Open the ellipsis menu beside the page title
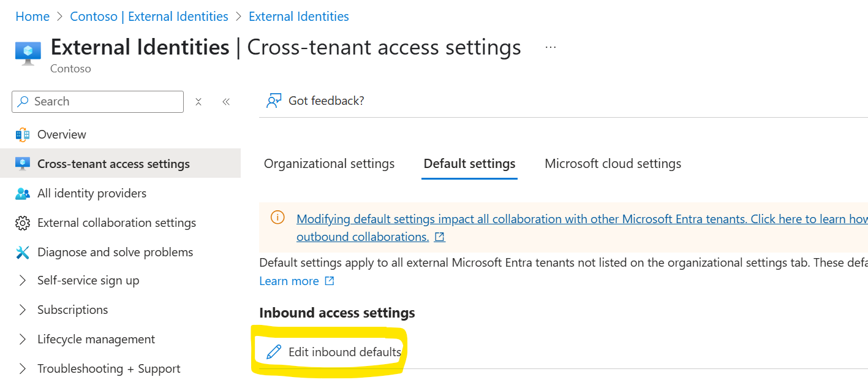Image resolution: width=868 pixels, height=385 pixels. [550, 47]
